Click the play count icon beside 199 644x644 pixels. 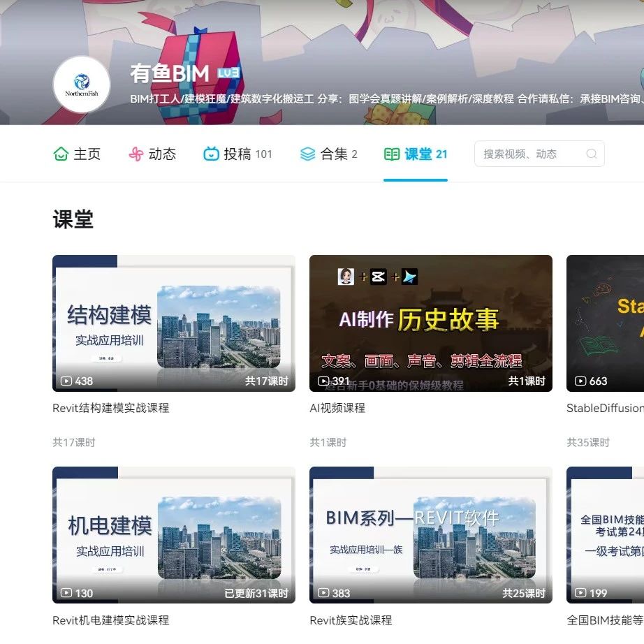click(x=580, y=593)
